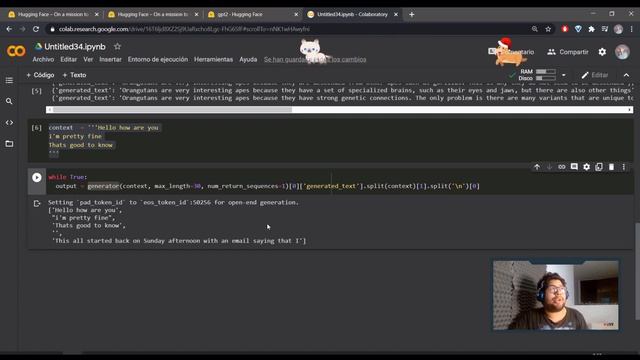Click the Disco usage bar
The image size is (640, 360).
pyautogui.click(x=546, y=78)
